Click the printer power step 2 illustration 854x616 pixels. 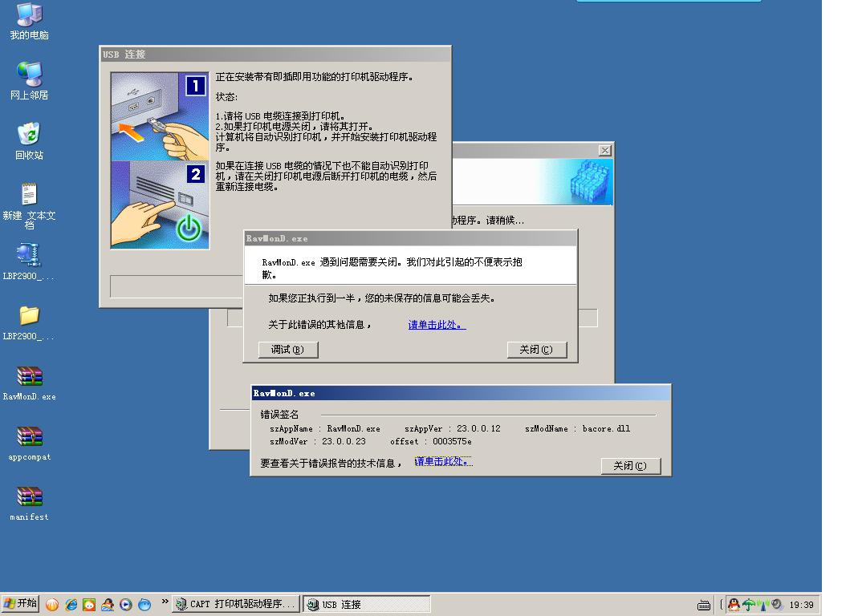pyautogui.click(x=160, y=205)
